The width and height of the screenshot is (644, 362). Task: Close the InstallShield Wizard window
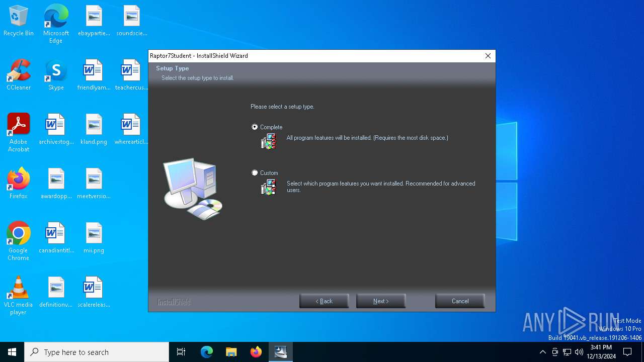(x=488, y=56)
